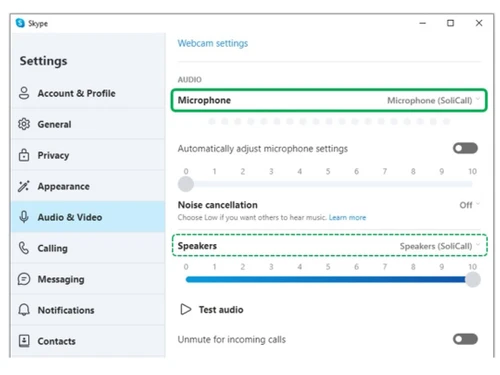500x375 pixels.
Task: Enable Unmute for incoming calls switch
Action: [465, 339]
